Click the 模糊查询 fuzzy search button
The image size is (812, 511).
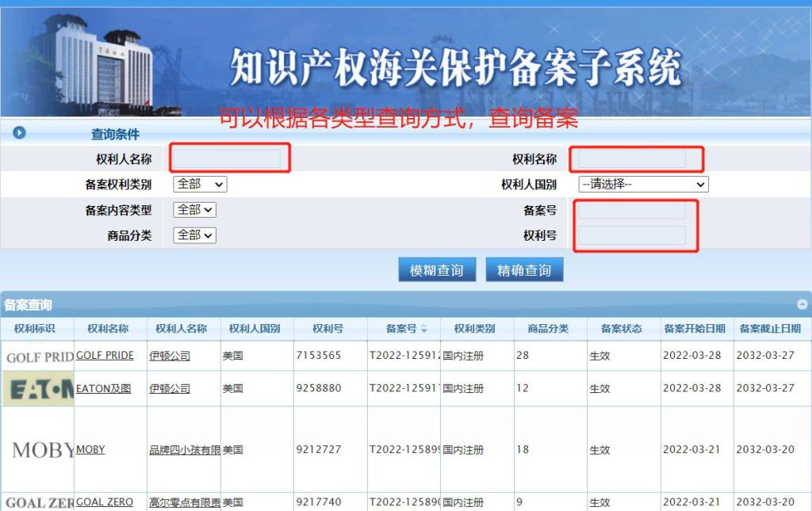click(x=436, y=270)
